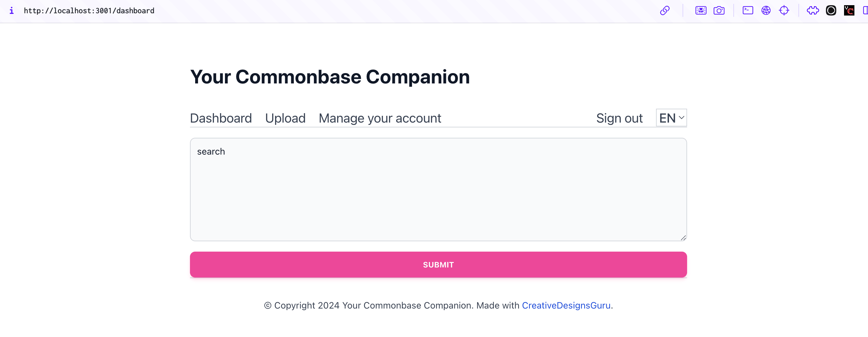
Task: Click the black circle extension icon
Action: (830, 10)
